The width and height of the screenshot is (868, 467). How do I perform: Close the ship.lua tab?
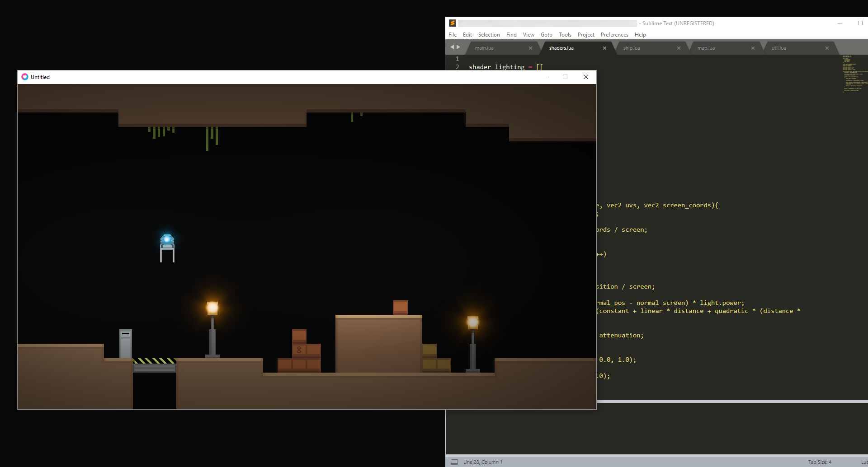679,48
